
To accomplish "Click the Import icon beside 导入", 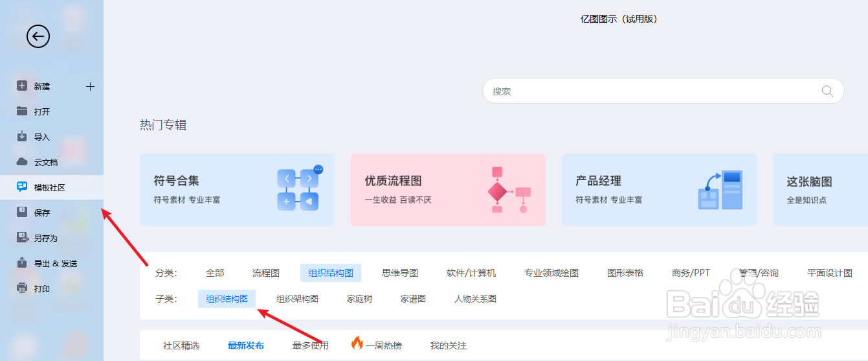I will [x=22, y=136].
